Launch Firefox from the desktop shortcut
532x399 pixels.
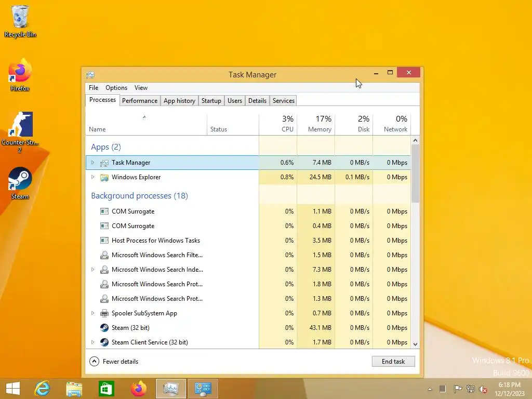tap(20, 75)
